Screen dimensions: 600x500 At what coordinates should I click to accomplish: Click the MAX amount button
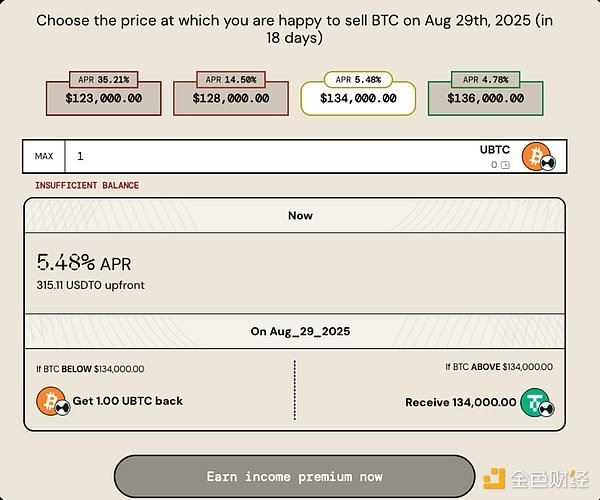44,156
